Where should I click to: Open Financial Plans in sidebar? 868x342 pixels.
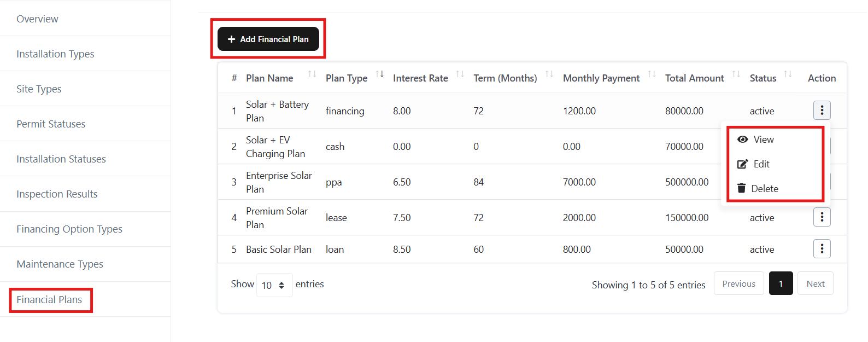tap(49, 300)
